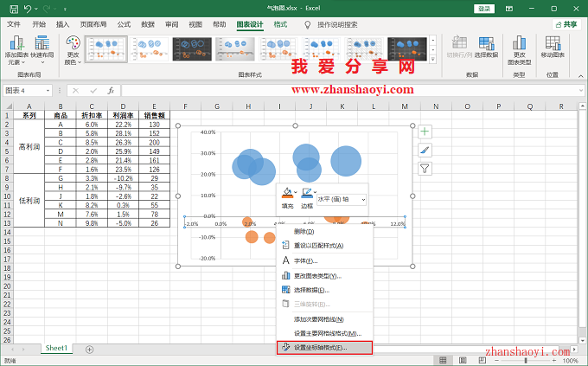Click the Switch Row/Column icon (切换行/列)
The height and width of the screenshot is (366, 588).
(x=459, y=47)
